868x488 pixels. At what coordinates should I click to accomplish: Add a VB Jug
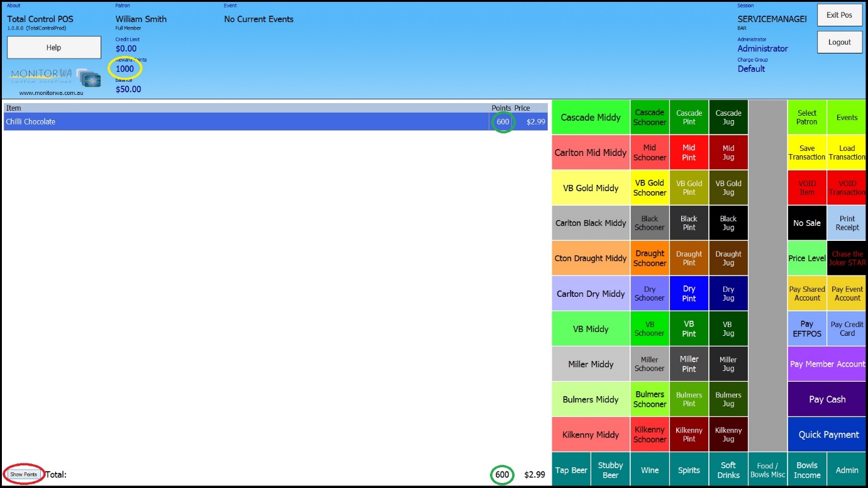click(728, 328)
